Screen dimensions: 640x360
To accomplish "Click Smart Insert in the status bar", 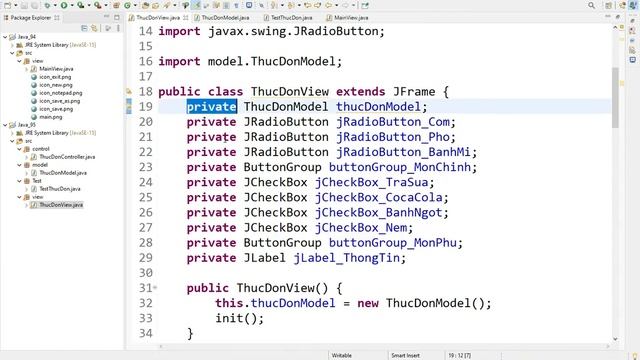I will point(405,356).
